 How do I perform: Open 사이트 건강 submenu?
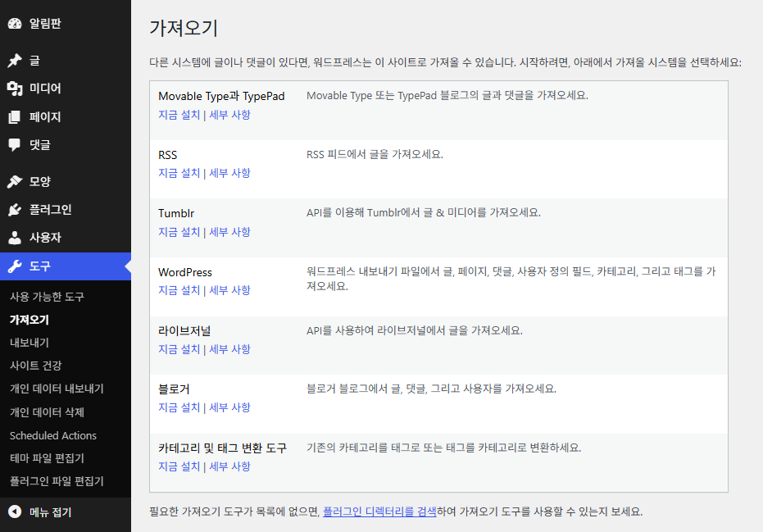[36, 366]
